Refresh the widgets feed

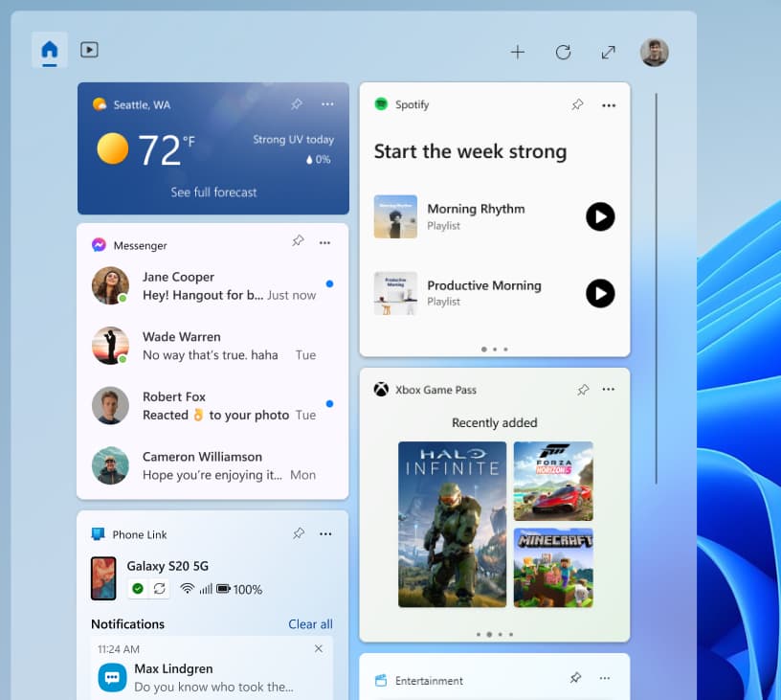point(563,52)
